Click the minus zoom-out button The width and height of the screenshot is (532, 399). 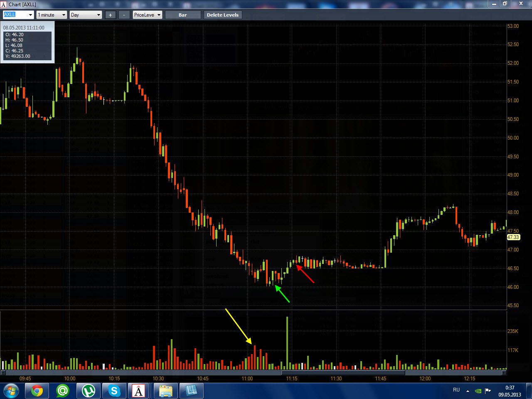[x=124, y=15]
